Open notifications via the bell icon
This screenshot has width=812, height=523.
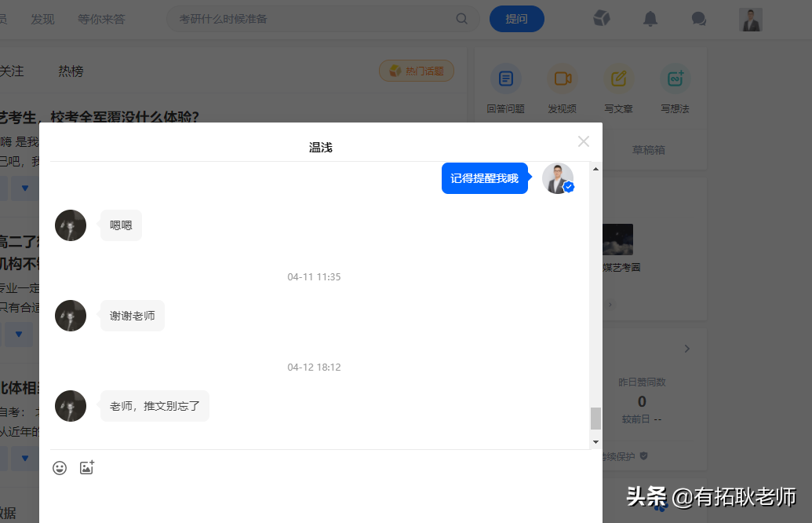click(x=650, y=18)
